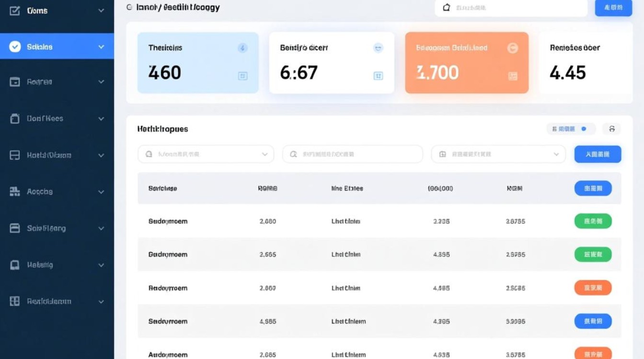Expand the Bertidlemm sidebar section chevron
Screen dimensions: 644x359
pyautogui.click(x=101, y=302)
